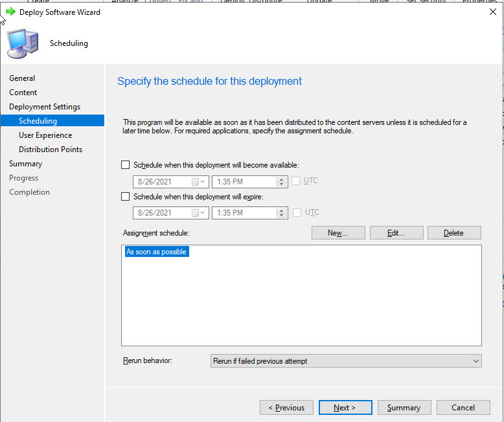Select Distribution Points in sidebar
This screenshot has width=504, height=422.
pos(51,150)
